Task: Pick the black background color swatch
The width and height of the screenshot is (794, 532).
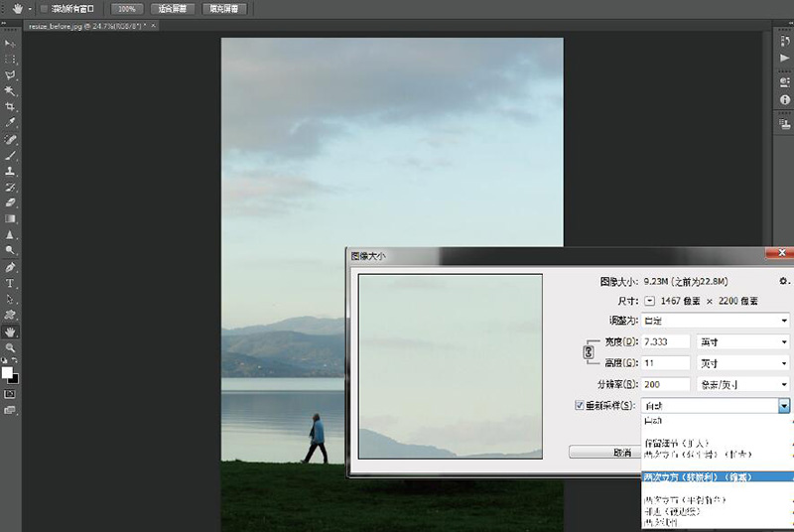Action: (x=15, y=379)
